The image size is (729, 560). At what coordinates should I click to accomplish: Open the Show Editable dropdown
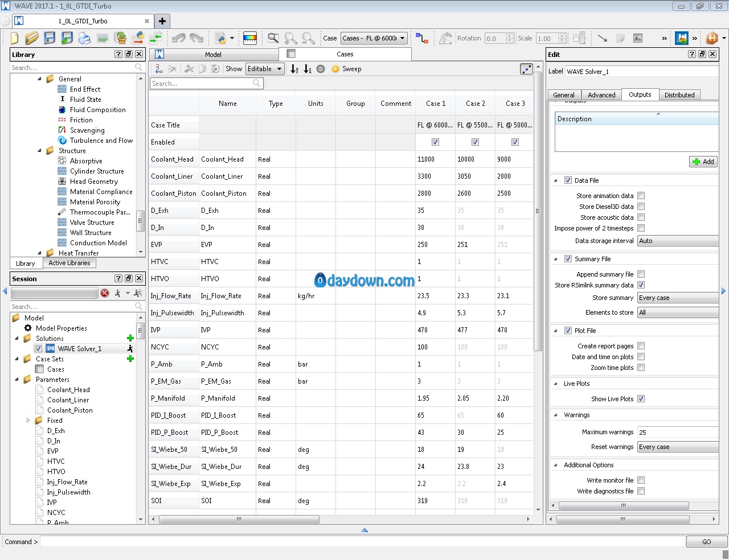[265, 69]
